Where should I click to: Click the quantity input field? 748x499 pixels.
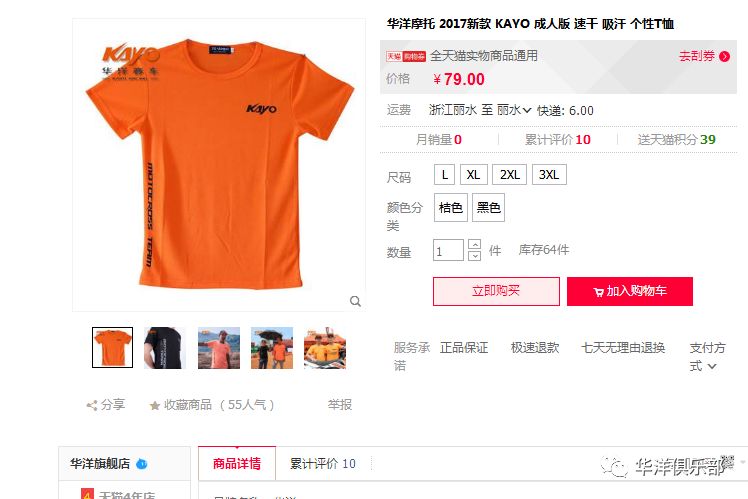[x=448, y=250]
